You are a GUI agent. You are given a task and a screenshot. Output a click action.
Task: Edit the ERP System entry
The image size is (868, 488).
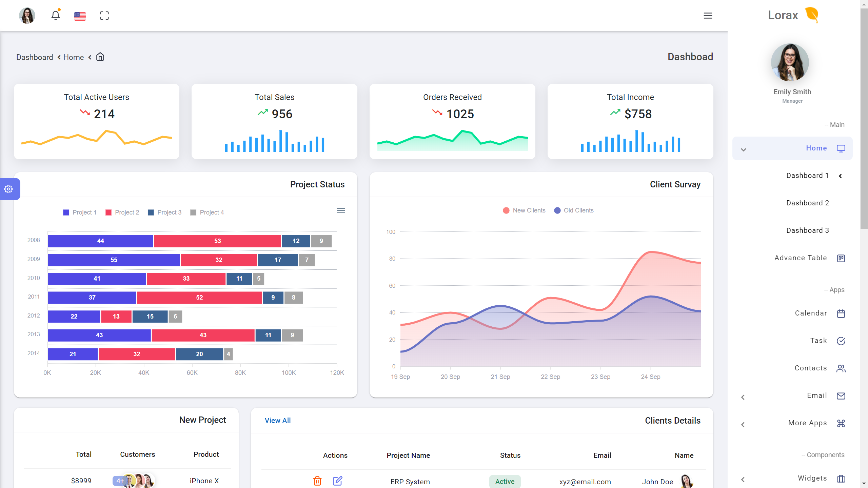point(337,481)
